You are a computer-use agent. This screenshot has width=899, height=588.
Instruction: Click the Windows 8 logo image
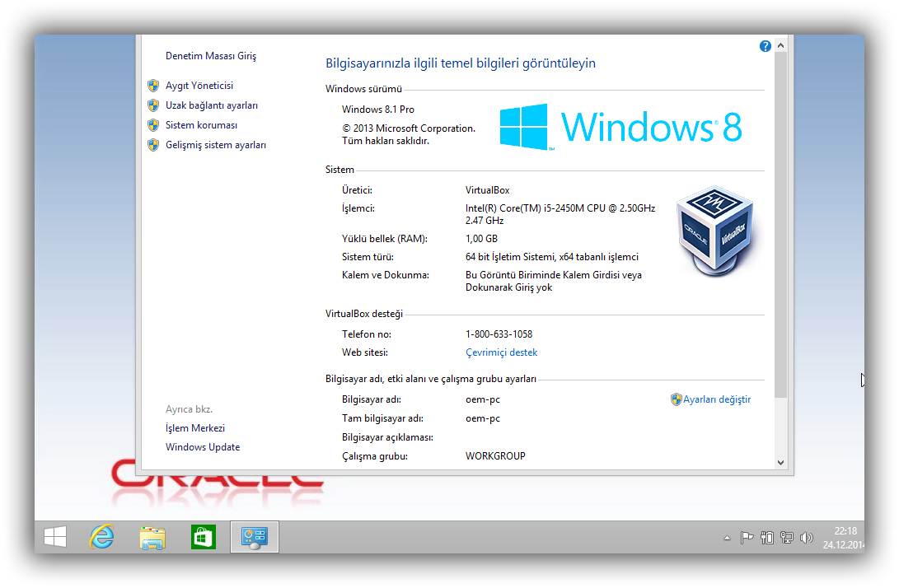[x=621, y=127]
